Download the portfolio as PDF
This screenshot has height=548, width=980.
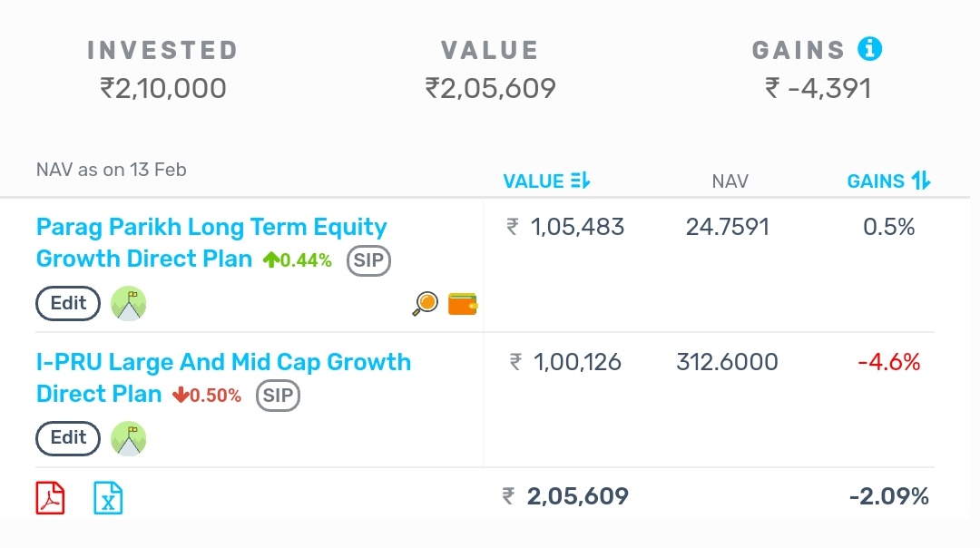(51, 497)
